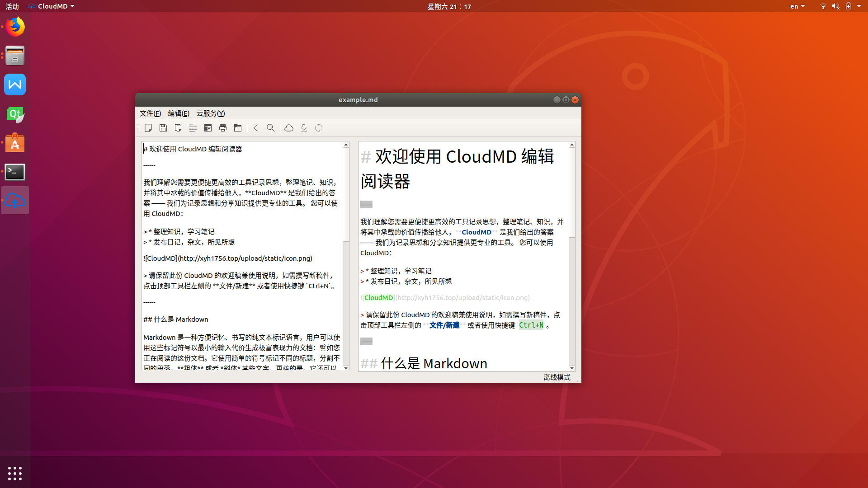Click the window resize grip at corner
Image resolution: width=868 pixels, height=488 pixels.
point(578,380)
